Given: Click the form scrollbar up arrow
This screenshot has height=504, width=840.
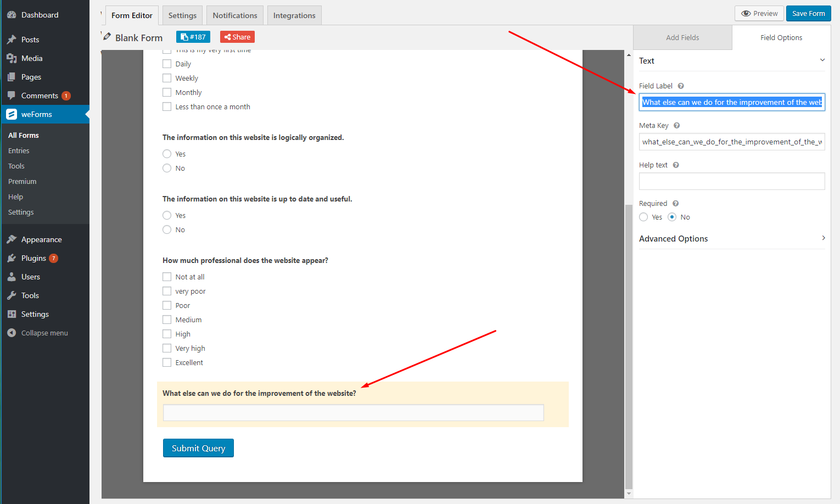Looking at the screenshot, I should pyautogui.click(x=629, y=55).
